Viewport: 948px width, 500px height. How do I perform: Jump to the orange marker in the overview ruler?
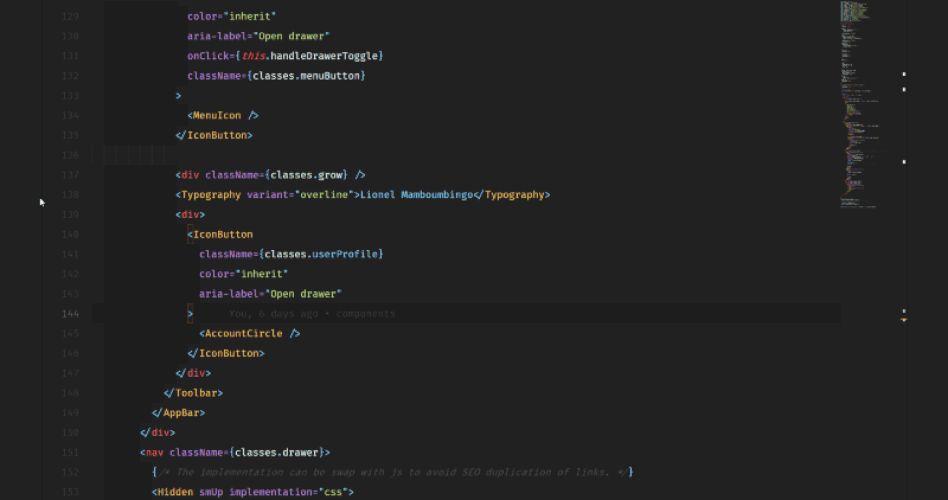[x=904, y=319]
